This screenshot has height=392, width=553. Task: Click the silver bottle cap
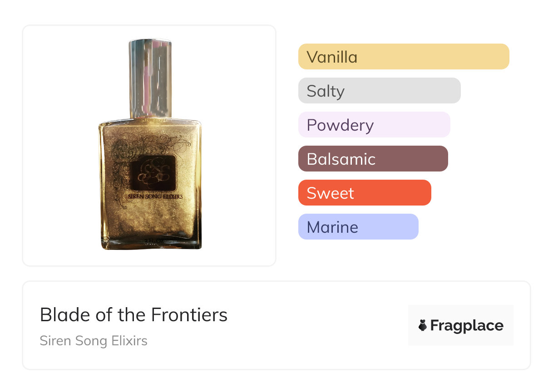click(150, 79)
